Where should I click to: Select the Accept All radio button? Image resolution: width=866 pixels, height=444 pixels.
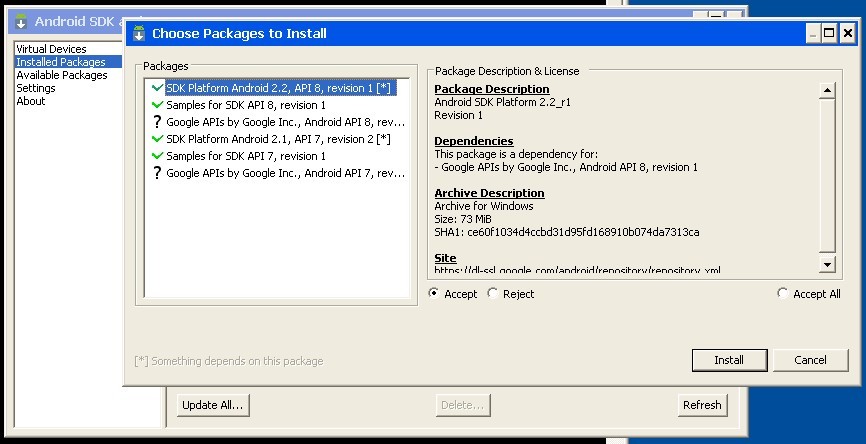(x=783, y=293)
